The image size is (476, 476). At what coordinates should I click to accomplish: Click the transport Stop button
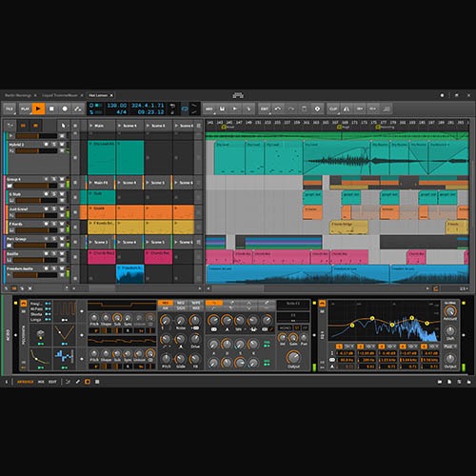click(x=51, y=109)
